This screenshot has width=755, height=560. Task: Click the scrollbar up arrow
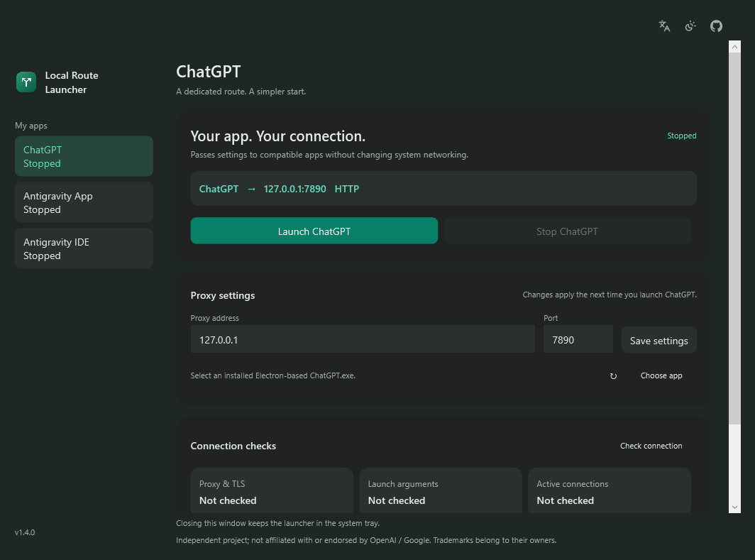734,47
